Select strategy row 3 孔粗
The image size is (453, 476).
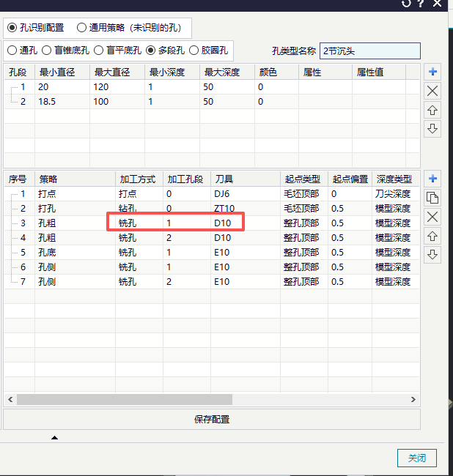212,223
